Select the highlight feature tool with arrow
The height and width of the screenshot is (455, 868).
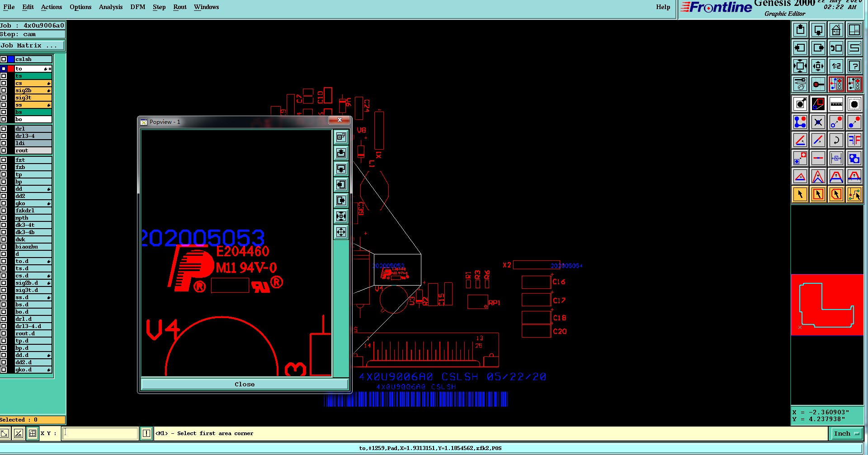coord(800,104)
